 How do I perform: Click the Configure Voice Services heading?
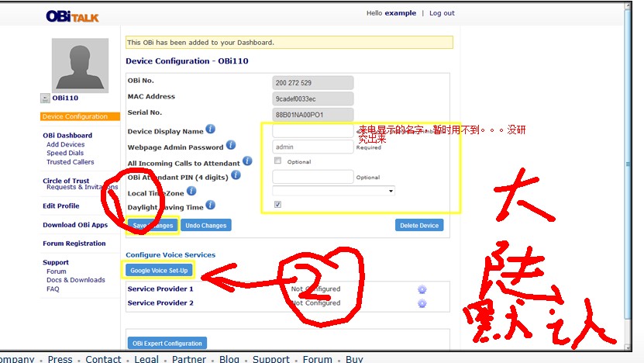coord(170,255)
